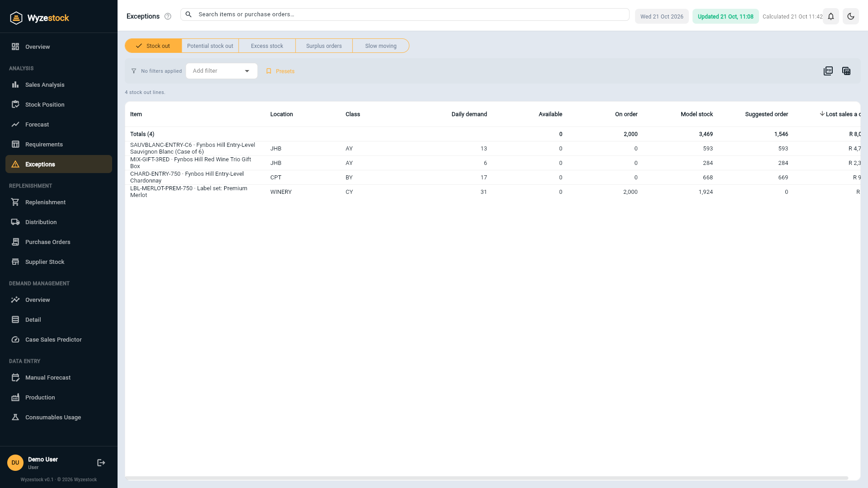Open Purchase Orders

59,242
